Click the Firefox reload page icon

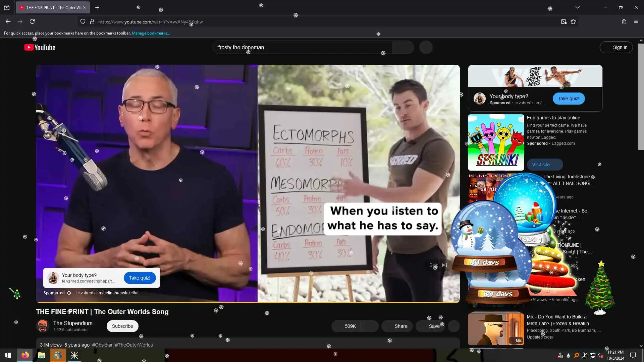point(32,21)
